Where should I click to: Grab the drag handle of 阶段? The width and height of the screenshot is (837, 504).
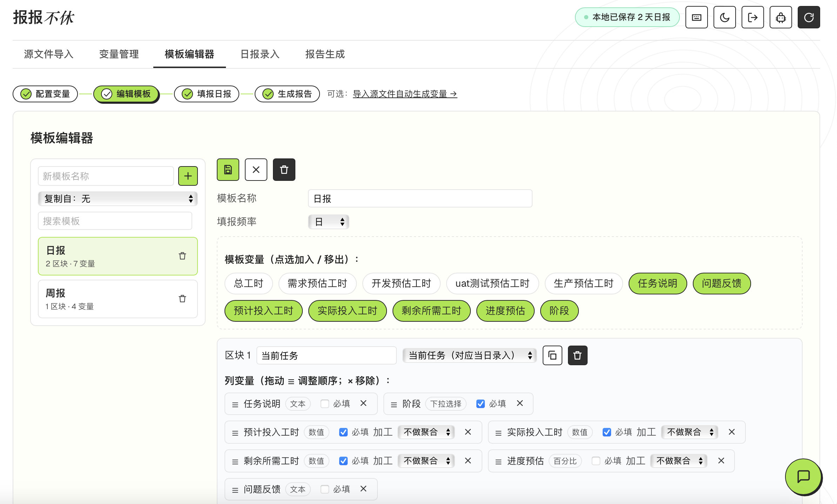pos(394,404)
